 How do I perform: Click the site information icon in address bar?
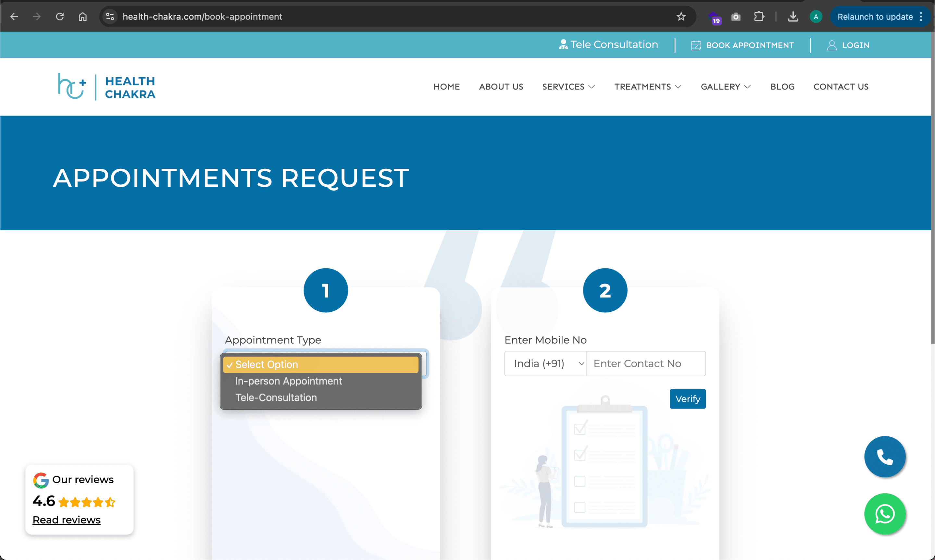coord(110,17)
